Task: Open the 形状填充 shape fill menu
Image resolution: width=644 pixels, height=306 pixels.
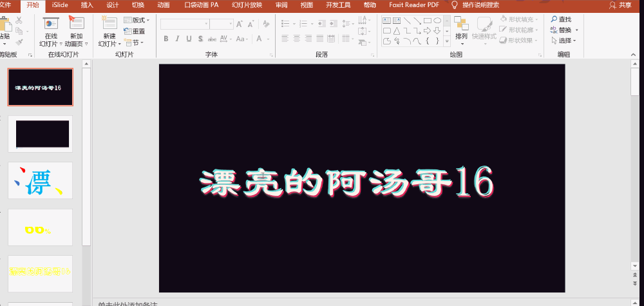Action: coord(519,19)
